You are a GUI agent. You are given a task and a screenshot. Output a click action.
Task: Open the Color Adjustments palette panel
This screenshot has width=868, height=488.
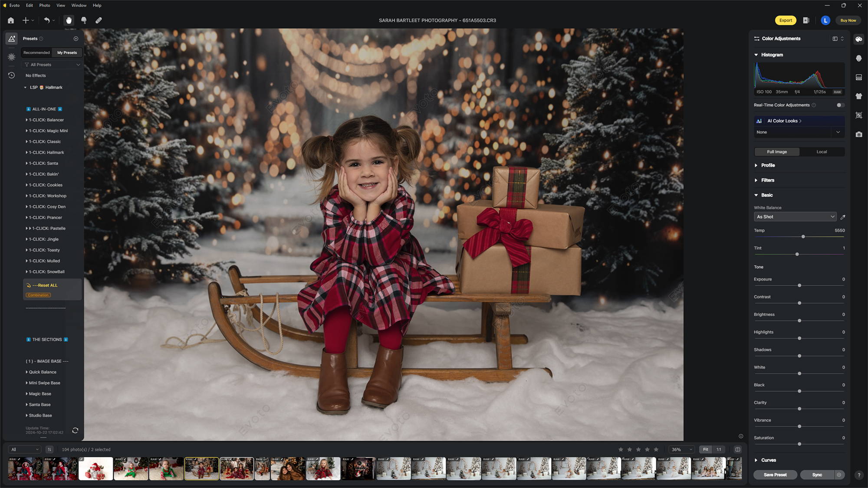point(859,39)
